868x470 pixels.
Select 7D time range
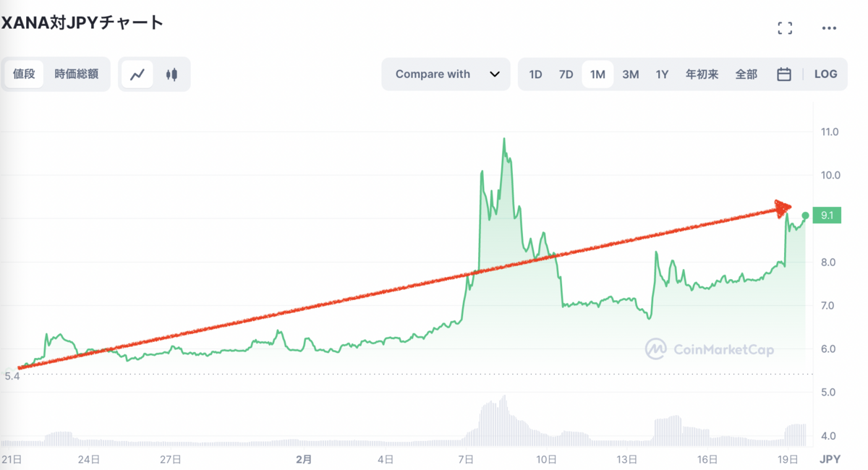(566, 74)
